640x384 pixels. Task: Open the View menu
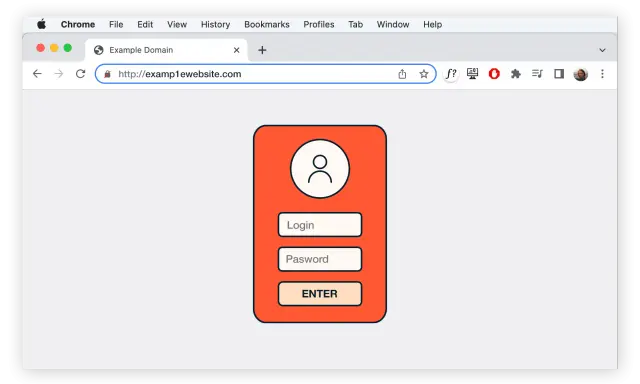pos(177,24)
